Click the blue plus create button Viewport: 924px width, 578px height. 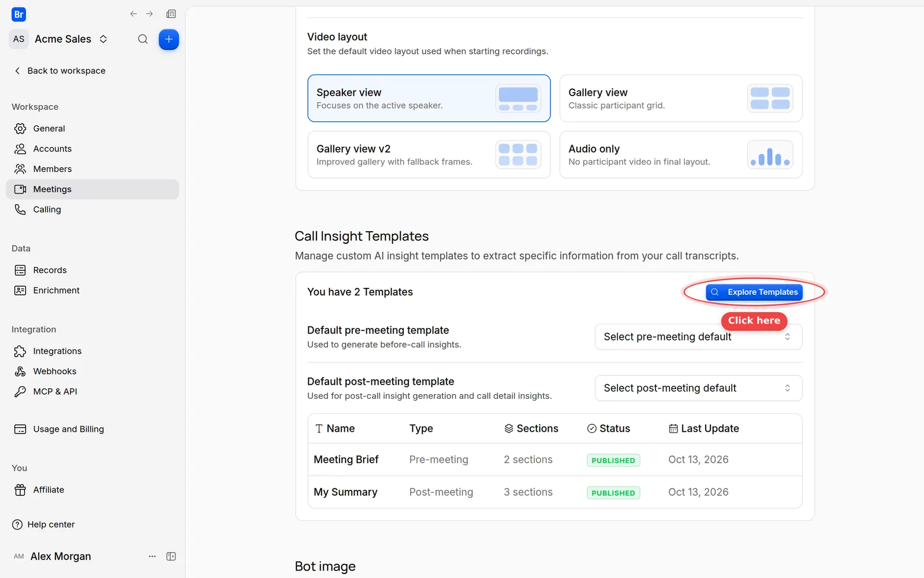[x=169, y=39]
